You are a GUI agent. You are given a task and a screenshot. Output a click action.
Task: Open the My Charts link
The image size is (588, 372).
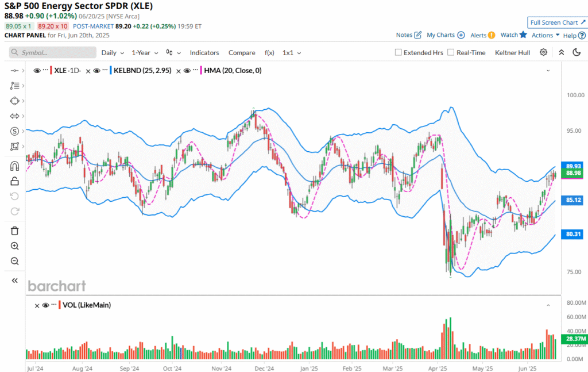(446, 35)
